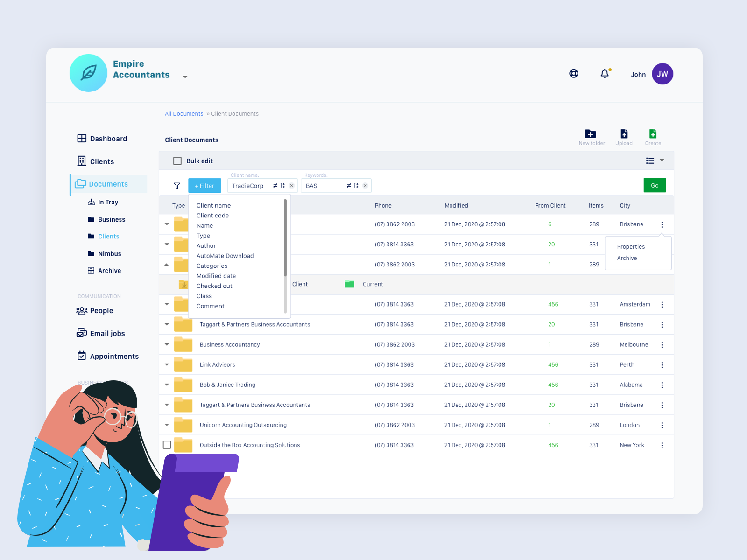Image resolution: width=747 pixels, height=560 pixels.
Task: Follow the All Documents breadcrumb link
Action: point(184,114)
